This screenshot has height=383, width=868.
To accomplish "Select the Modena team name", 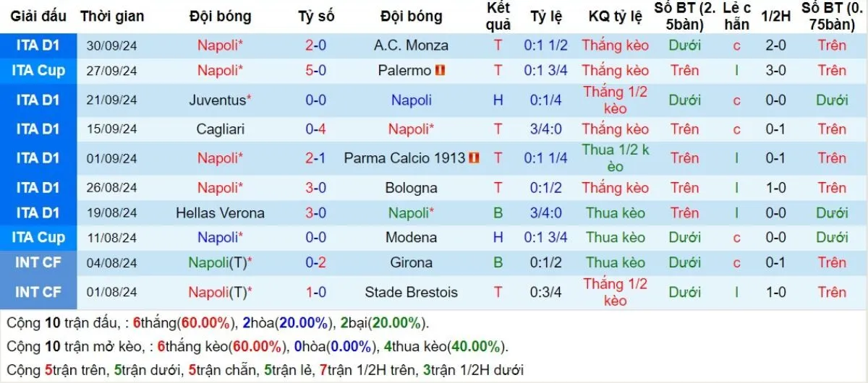I will (x=411, y=237).
